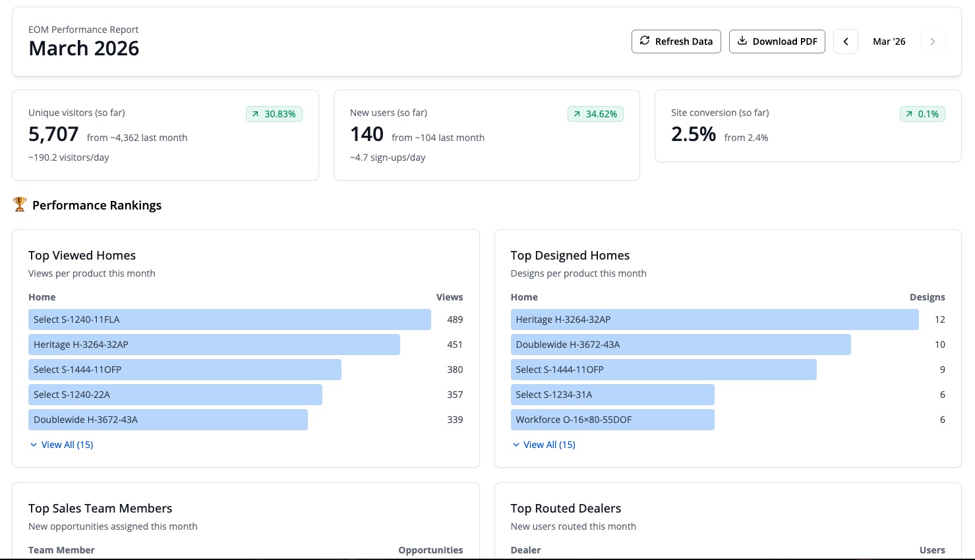The height and width of the screenshot is (560, 975).
Task: Click the refresh icon in Refresh Data
Action: [645, 41]
